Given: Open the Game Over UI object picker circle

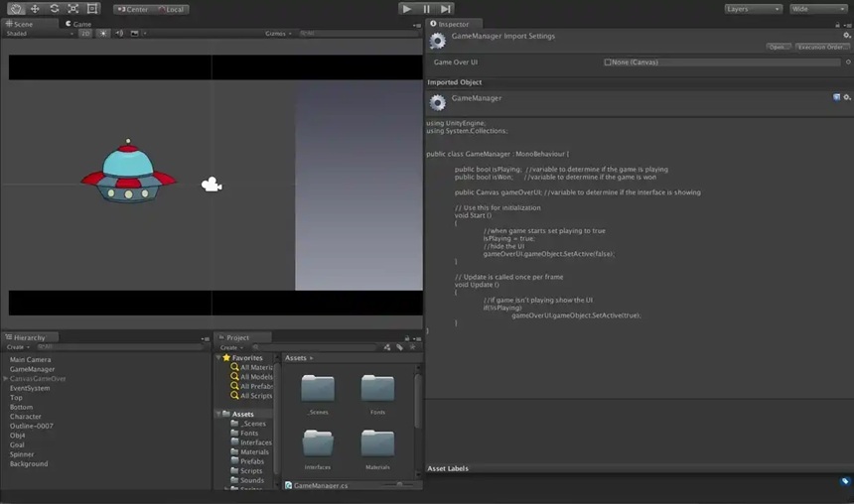Looking at the screenshot, I should coord(848,63).
